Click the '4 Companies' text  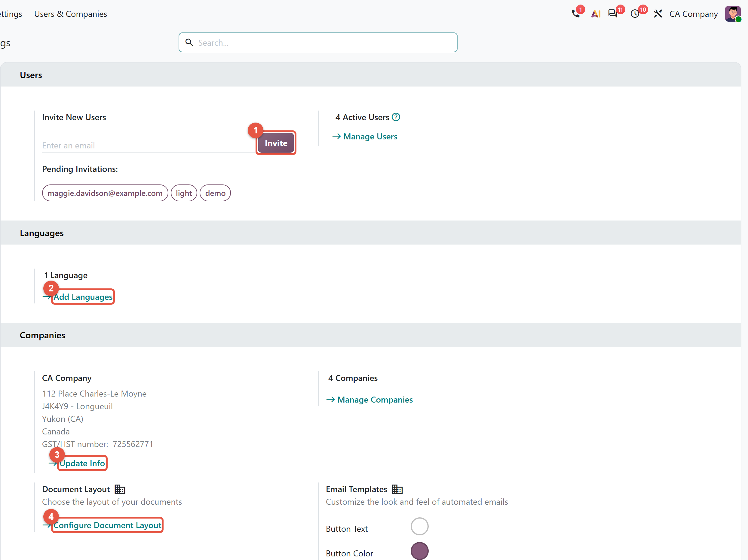coord(353,378)
